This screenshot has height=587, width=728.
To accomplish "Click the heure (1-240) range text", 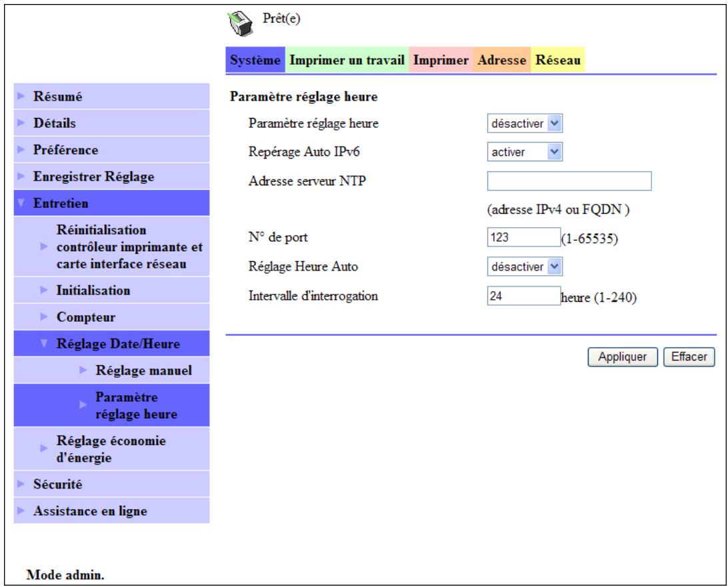I will click(x=599, y=297).
